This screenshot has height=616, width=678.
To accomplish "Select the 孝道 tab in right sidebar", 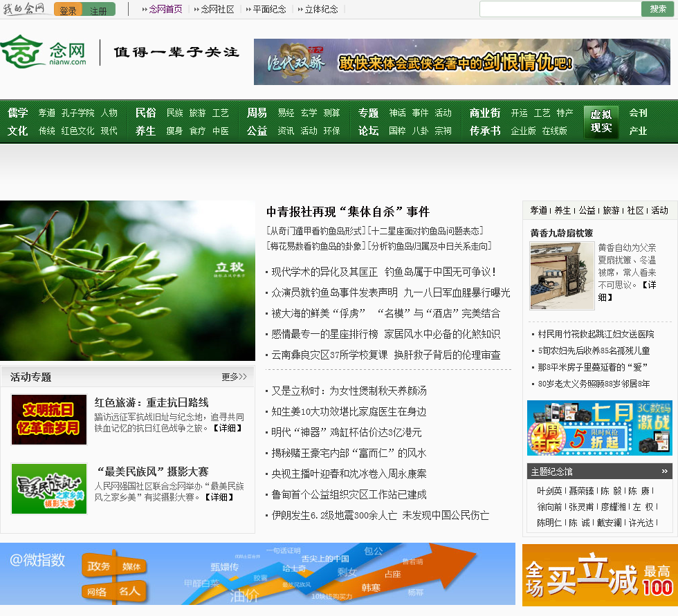I will click(539, 210).
